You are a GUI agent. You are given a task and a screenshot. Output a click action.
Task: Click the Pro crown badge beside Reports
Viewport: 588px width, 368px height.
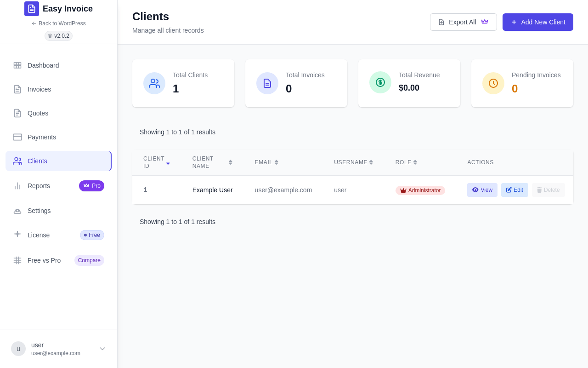91,186
